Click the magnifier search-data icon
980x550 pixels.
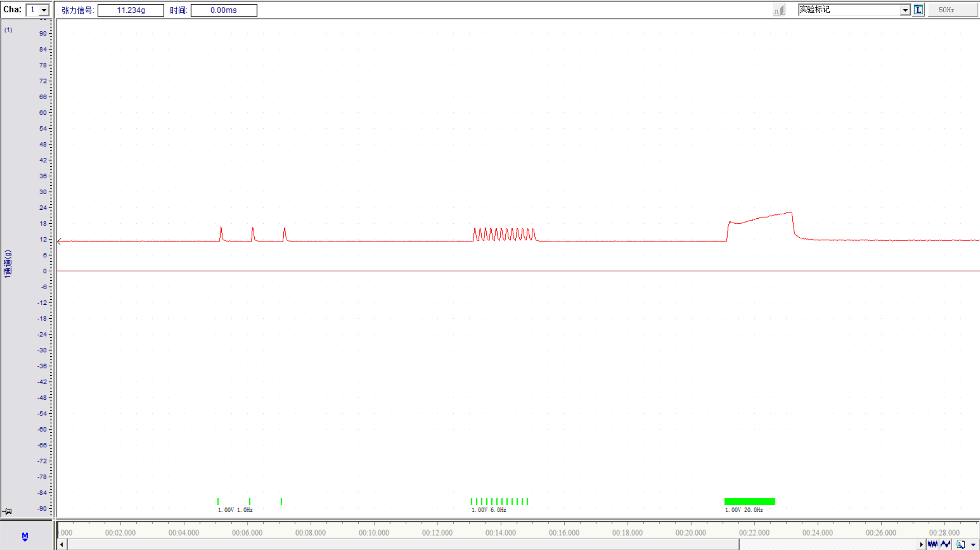pos(960,545)
